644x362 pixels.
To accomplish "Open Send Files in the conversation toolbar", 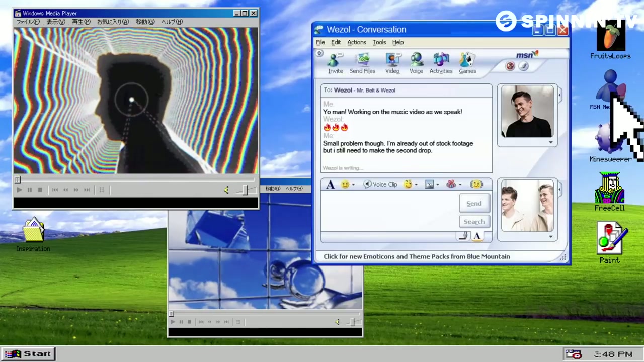I will (x=362, y=63).
